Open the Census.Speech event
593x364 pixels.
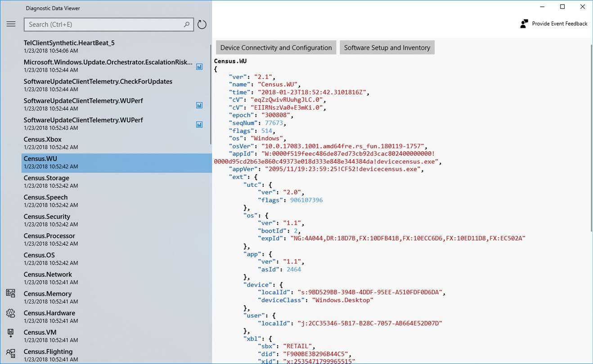pos(116,201)
